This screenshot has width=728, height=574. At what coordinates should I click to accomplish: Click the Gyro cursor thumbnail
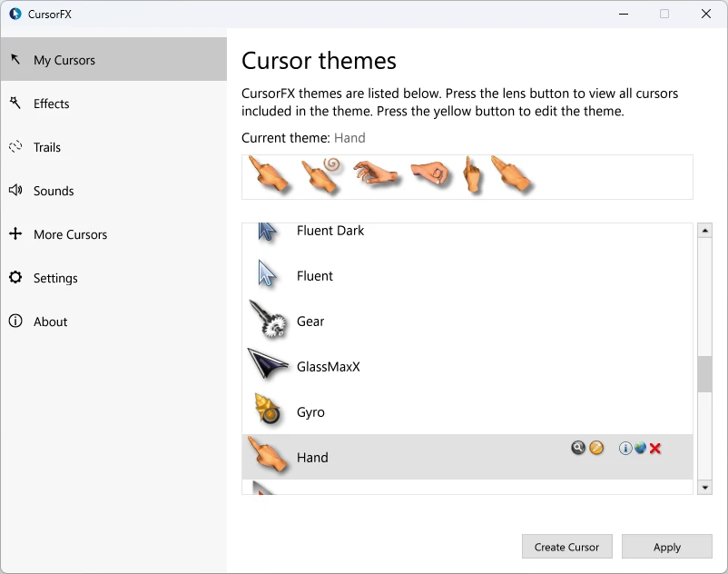pyautogui.click(x=268, y=409)
